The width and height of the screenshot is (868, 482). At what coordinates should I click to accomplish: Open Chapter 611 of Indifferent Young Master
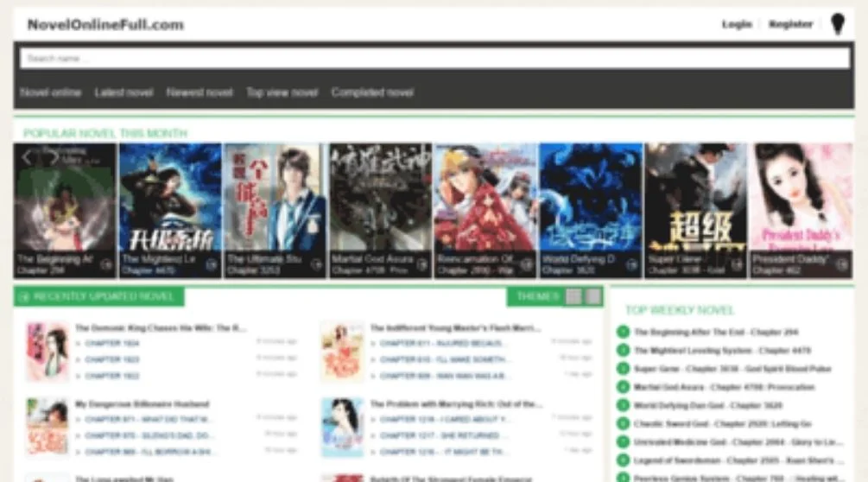(x=441, y=343)
